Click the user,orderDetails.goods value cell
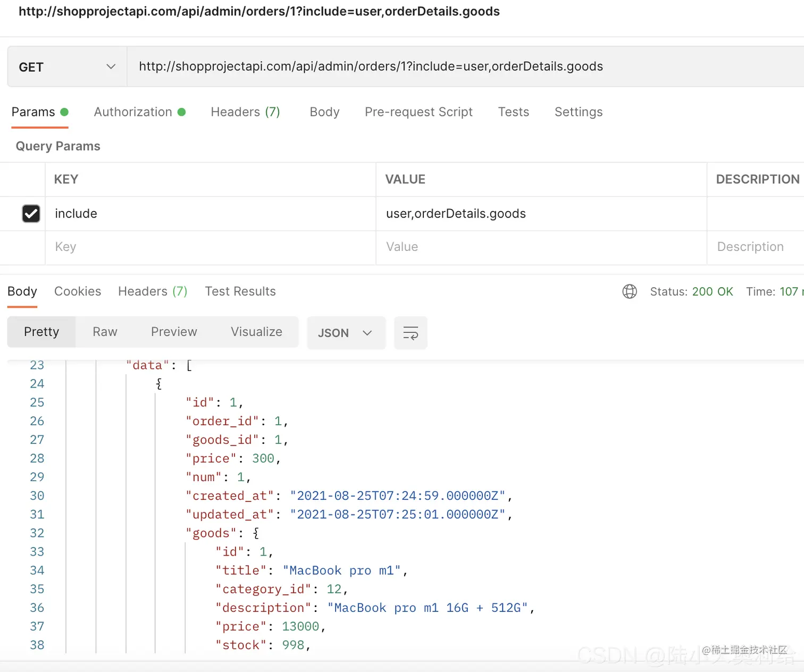 pyautogui.click(x=541, y=214)
